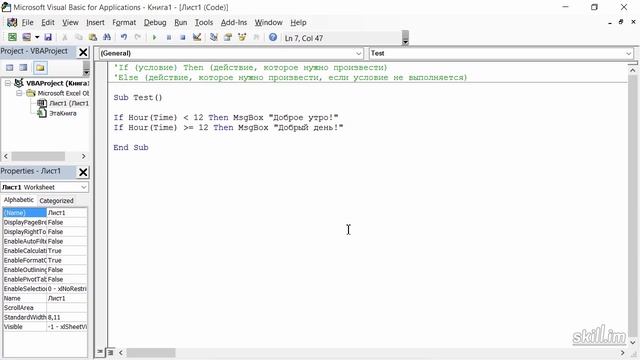The image size is (640, 360).
Task: Select the VBAProject (Книга1) root node
Action: pos(58,83)
